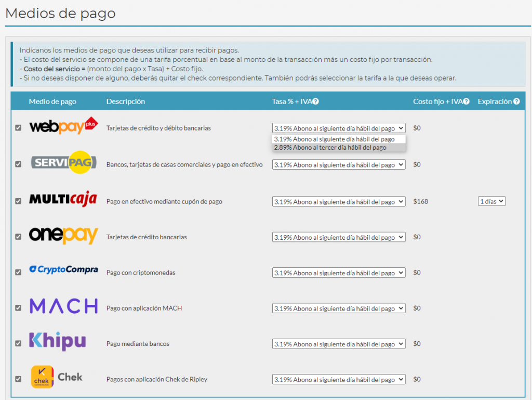Image resolution: width=532 pixels, height=400 pixels.
Task: Click the $168 fixed cost for Multicaja
Action: 421,201
